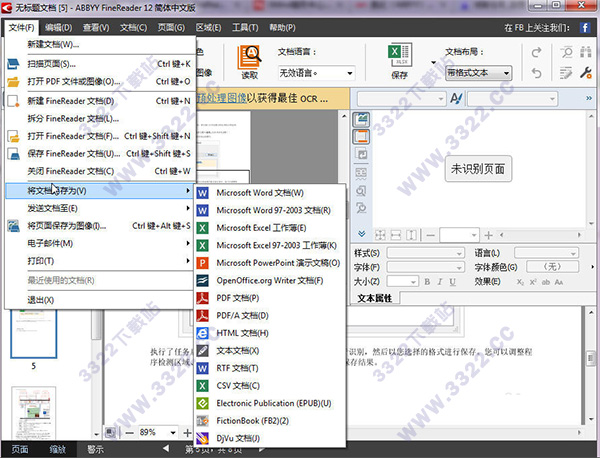This screenshot has height=458, width=600.
Task: Switch to the 文本属性 tab
Action: (x=378, y=298)
